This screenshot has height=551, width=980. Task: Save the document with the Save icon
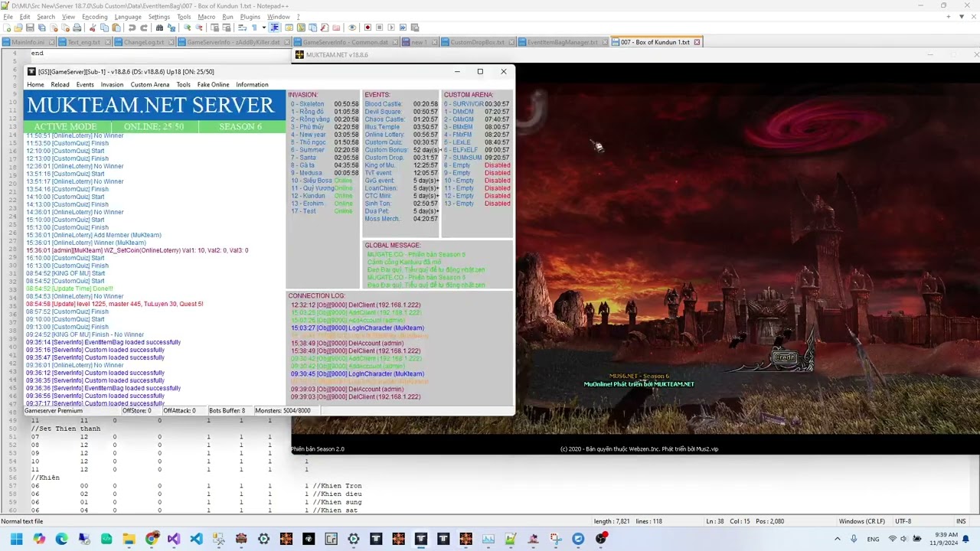pos(29,28)
